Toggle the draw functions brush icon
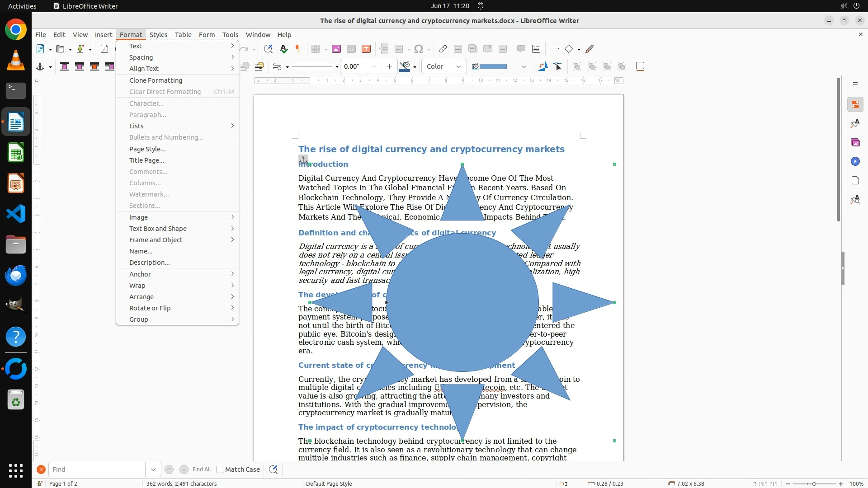868x488 pixels. click(590, 49)
